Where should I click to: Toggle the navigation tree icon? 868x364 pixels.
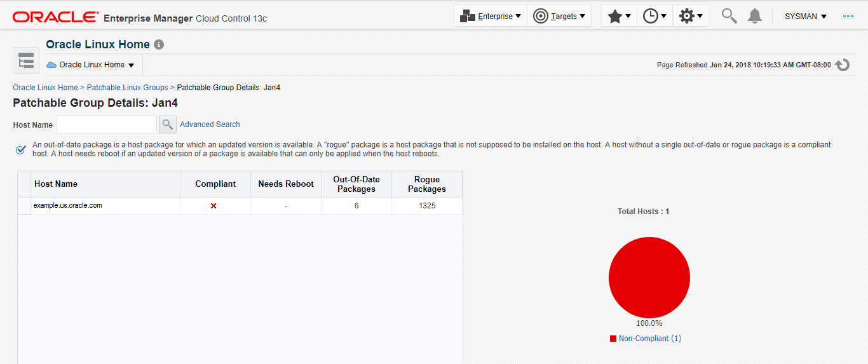[x=26, y=61]
